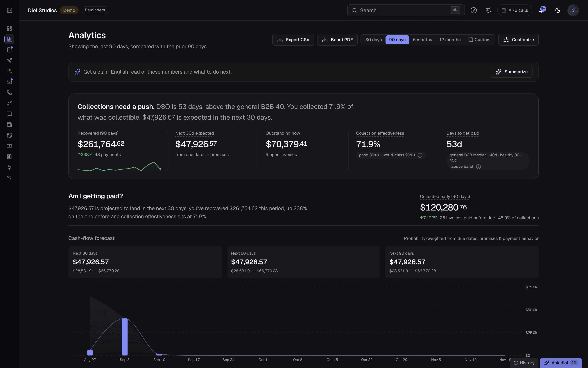This screenshot has height=368, width=588.
Task: Open the banknote cash sidebar icon
Action: (x=10, y=146)
